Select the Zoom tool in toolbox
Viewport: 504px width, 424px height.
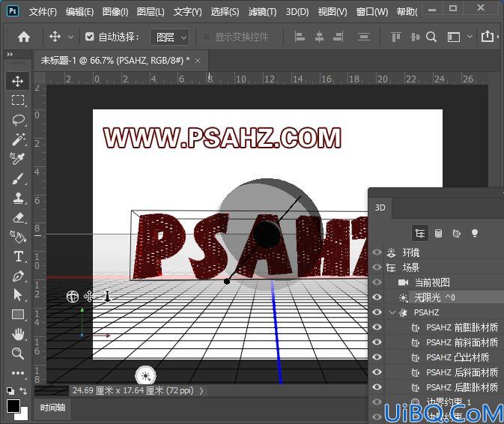point(18,354)
